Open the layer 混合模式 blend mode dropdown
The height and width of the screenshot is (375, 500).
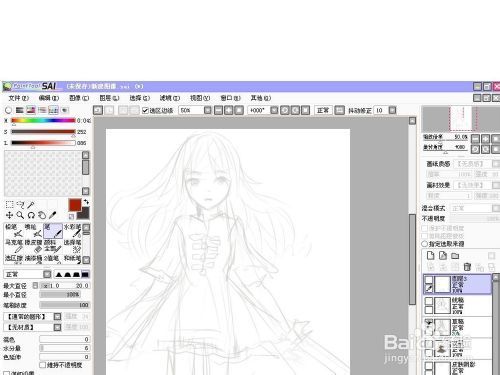pos(496,208)
